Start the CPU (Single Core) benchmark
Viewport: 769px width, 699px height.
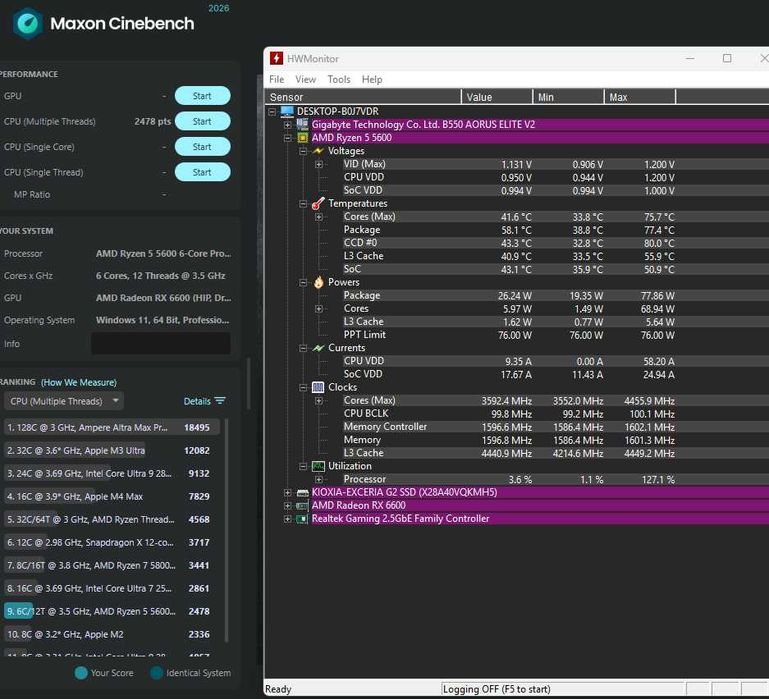tap(202, 147)
